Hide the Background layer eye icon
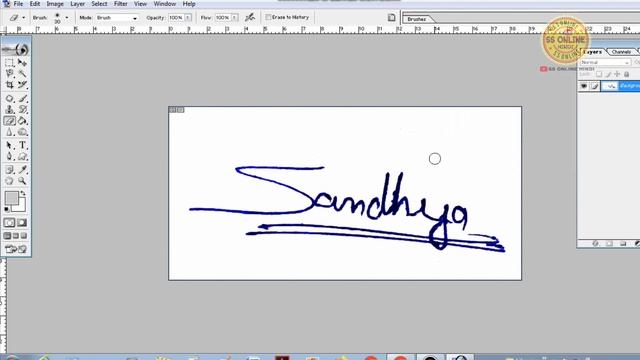The width and height of the screenshot is (640, 360). [584, 86]
